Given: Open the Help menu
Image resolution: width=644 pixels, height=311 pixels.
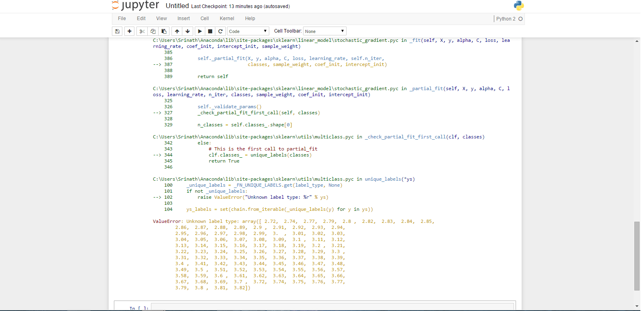Looking at the screenshot, I should click(250, 19).
